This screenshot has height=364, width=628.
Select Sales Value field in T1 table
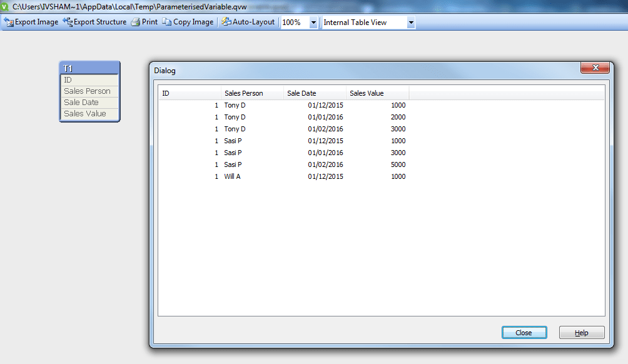pyautogui.click(x=89, y=114)
